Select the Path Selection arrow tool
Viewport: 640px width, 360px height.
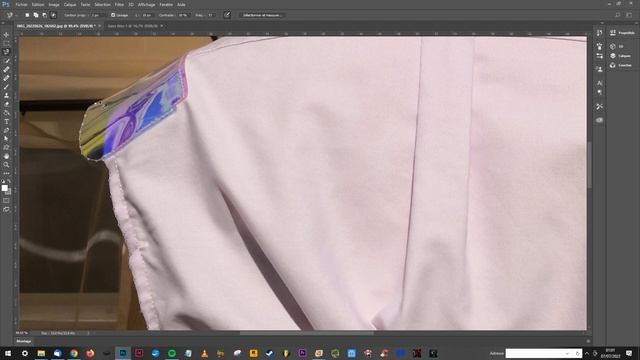coord(6,139)
